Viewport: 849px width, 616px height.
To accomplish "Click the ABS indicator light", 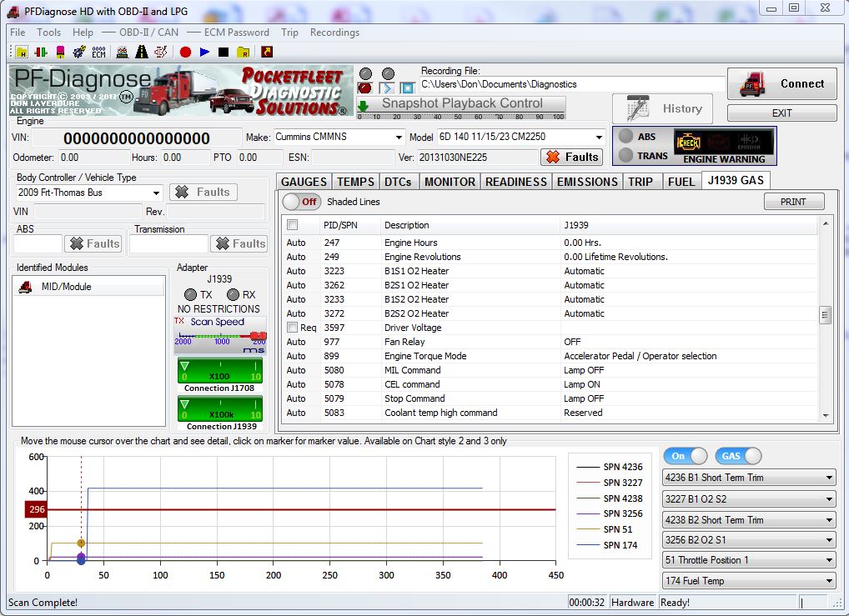I will point(626,136).
